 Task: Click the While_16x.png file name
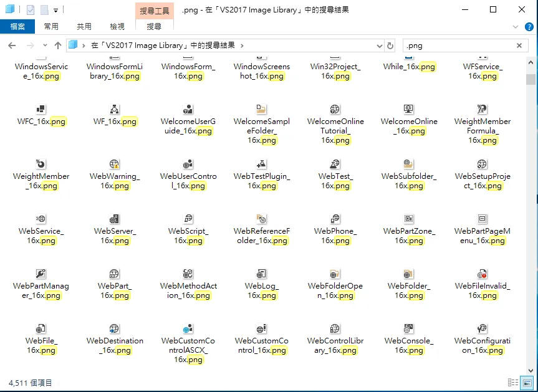click(x=409, y=67)
